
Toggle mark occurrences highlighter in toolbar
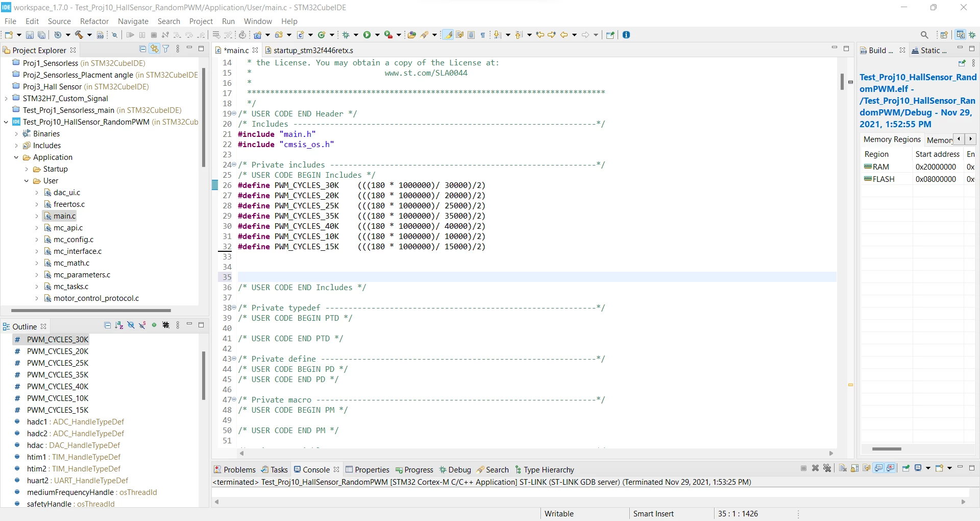click(x=448, y=35)
